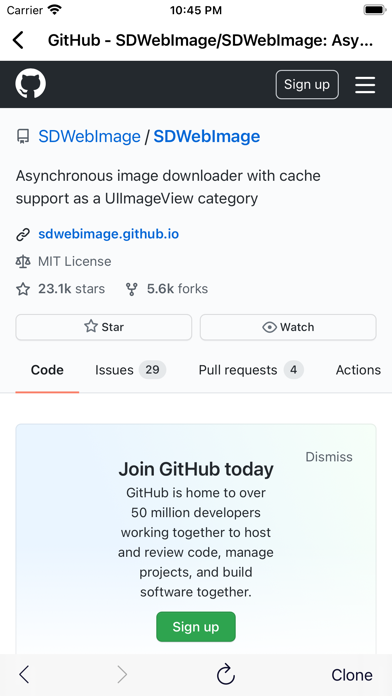The height and width of the screenshot is (696, 392).
Task: Dismiss the Join GitHub banner
Action: [x=329, y=457]
